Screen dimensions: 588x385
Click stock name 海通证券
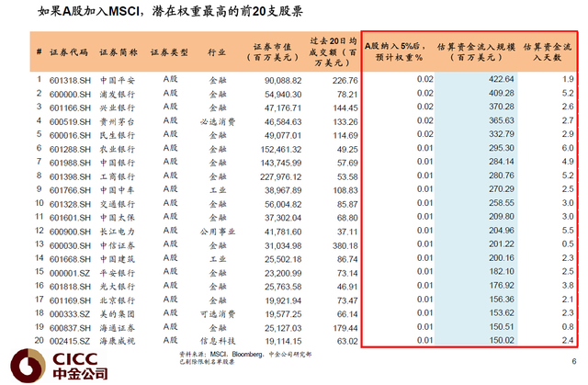tap(118, 328)
